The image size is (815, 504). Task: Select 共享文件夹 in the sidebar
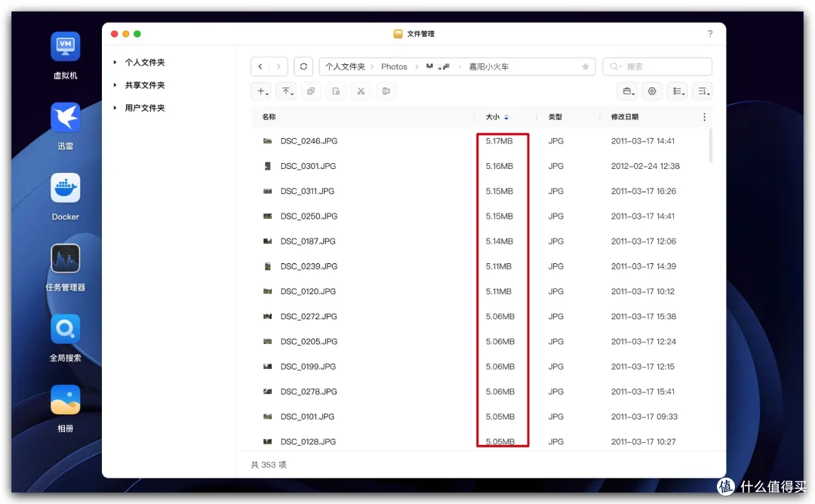pyautogui.click(x=144, y=85)
